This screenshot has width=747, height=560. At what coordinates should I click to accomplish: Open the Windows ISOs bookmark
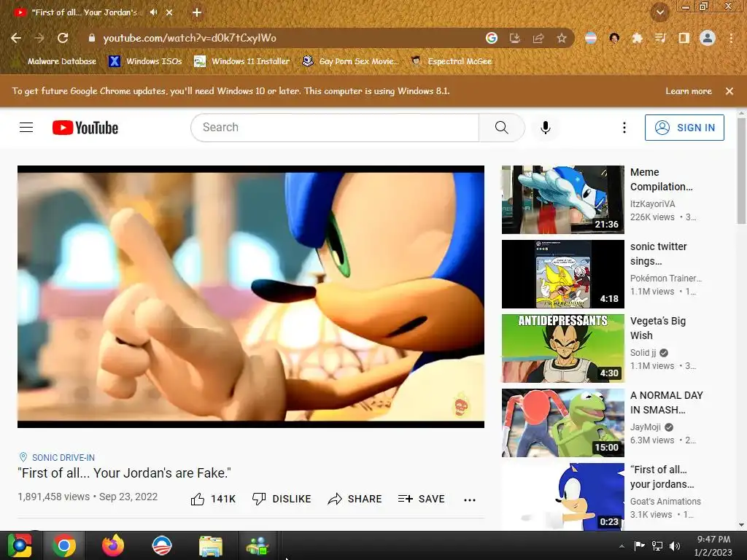click(x=146, y=61)
